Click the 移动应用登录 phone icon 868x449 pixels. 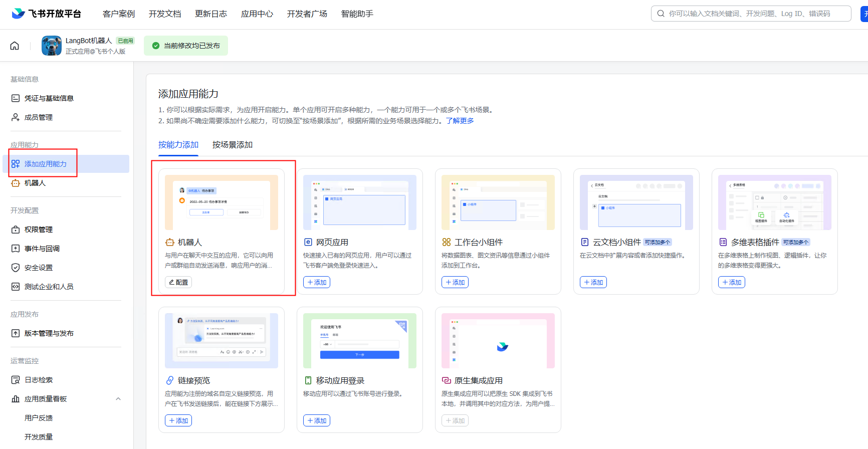308,381
